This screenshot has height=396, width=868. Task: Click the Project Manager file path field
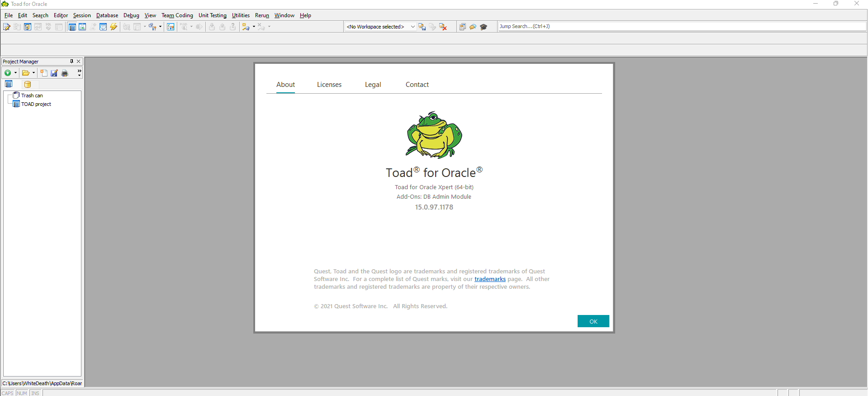point(43,383)
